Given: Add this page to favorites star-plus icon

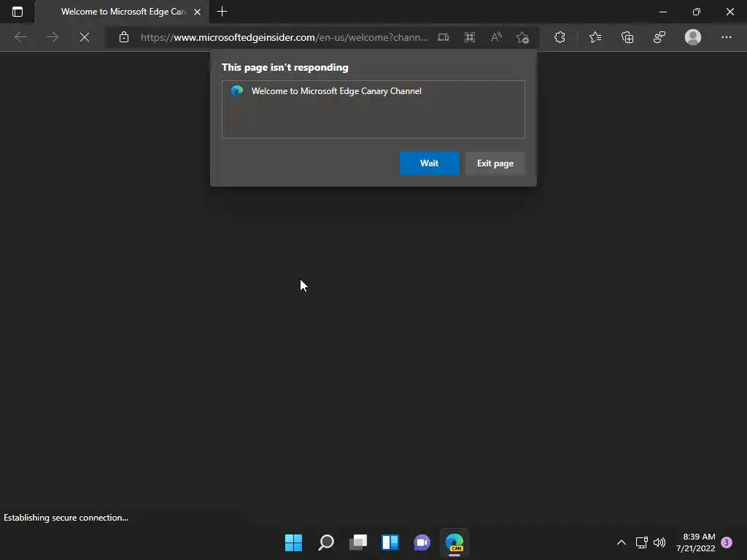Looking at the screenshot, I should 522,37.
